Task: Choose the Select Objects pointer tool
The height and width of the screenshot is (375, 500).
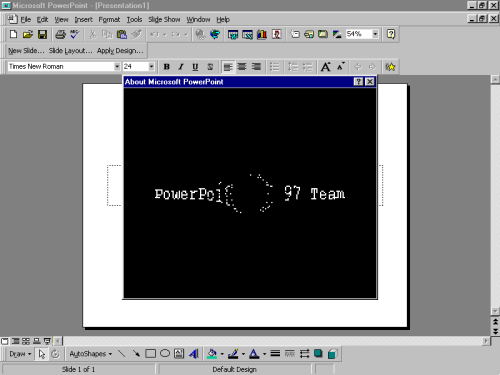Action: (x=41, y=354)
